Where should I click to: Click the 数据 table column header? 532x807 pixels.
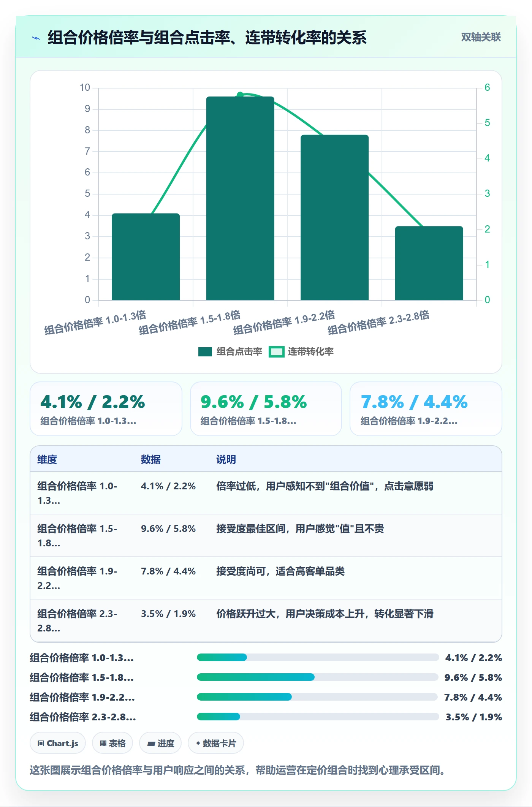151,459
